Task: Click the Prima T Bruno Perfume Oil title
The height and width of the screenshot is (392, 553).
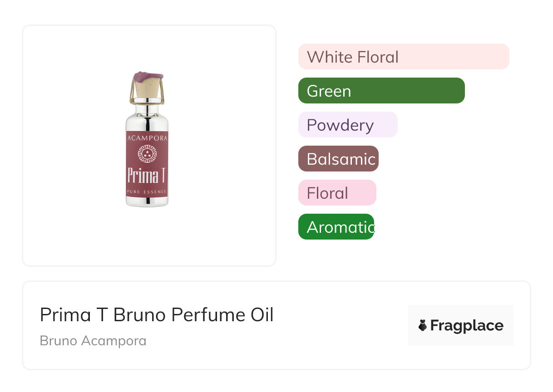Action: tap(157, 315)
